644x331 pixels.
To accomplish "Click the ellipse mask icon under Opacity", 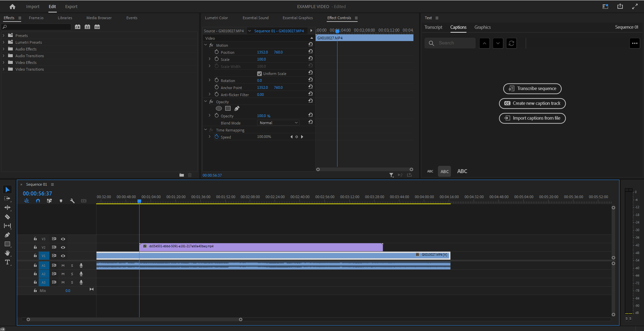I will coord(219,109).
